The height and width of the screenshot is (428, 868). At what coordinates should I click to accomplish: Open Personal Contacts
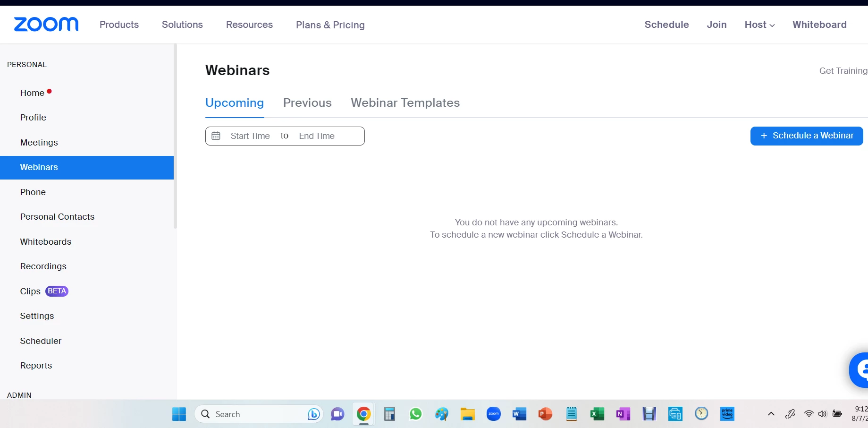tap(57, 217)
